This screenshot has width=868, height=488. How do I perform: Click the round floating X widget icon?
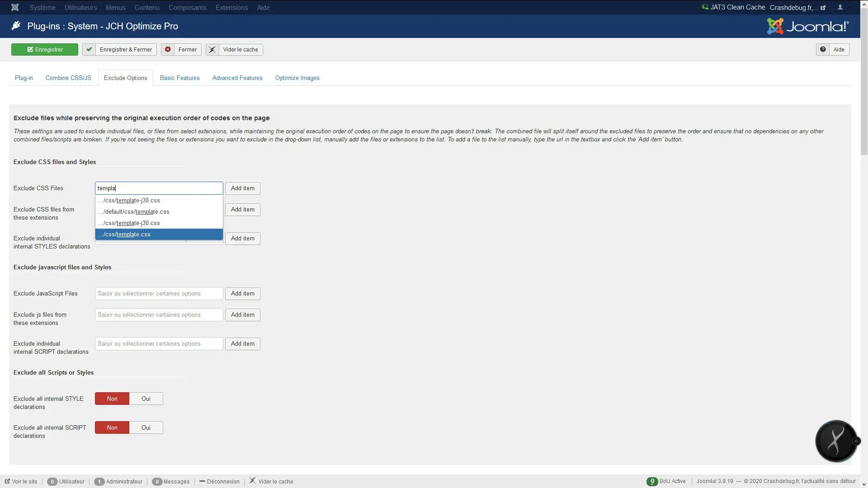tap(835, 441)
